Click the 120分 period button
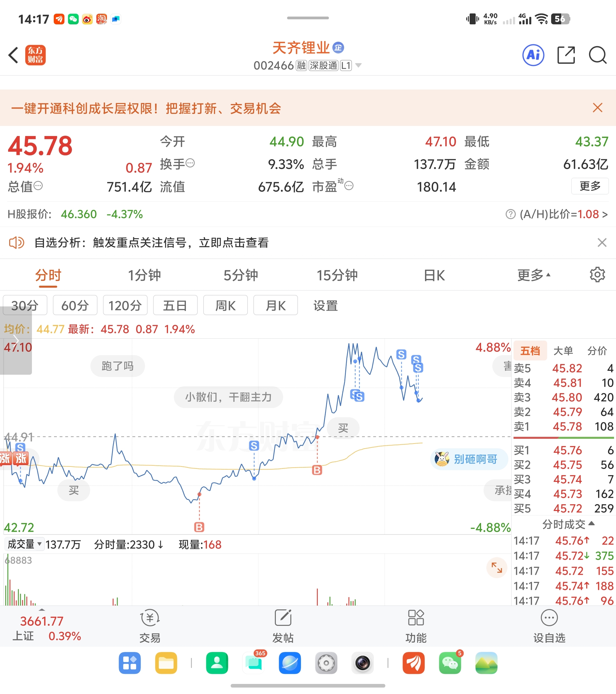The image size is (616, 694). 125,305
